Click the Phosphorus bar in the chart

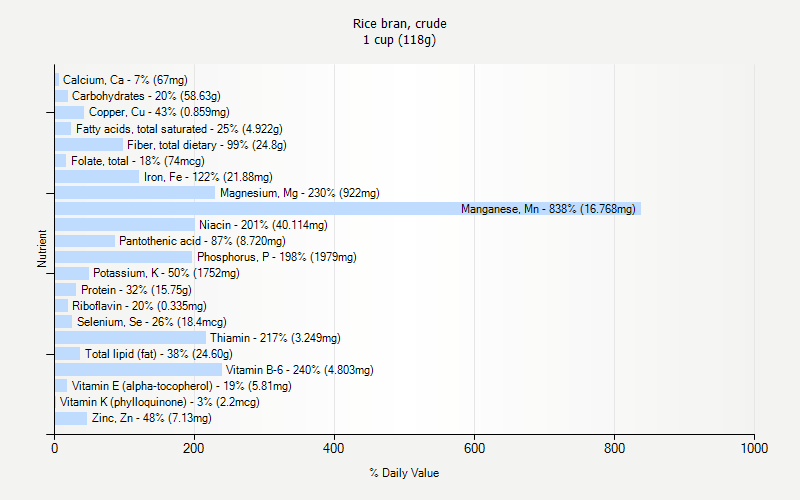(124, 257)
